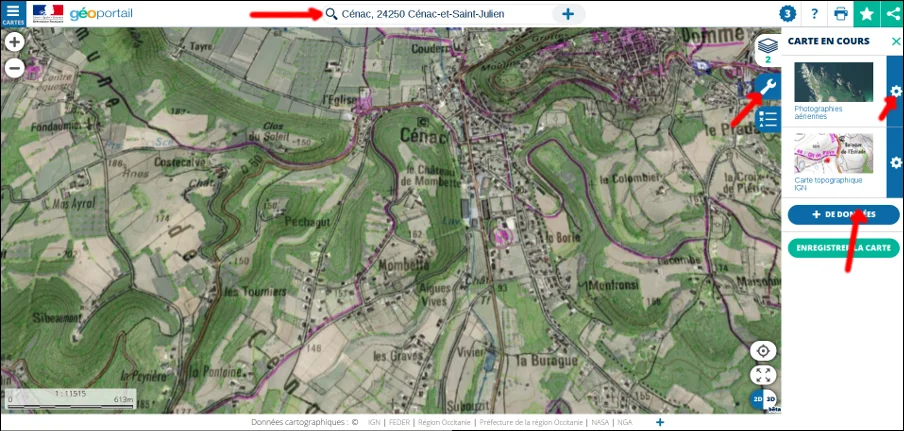The width and height of the screenshot is (904, 431).
Task: Open settings gear for Carte topographique IGN
Action: point(895,162)
